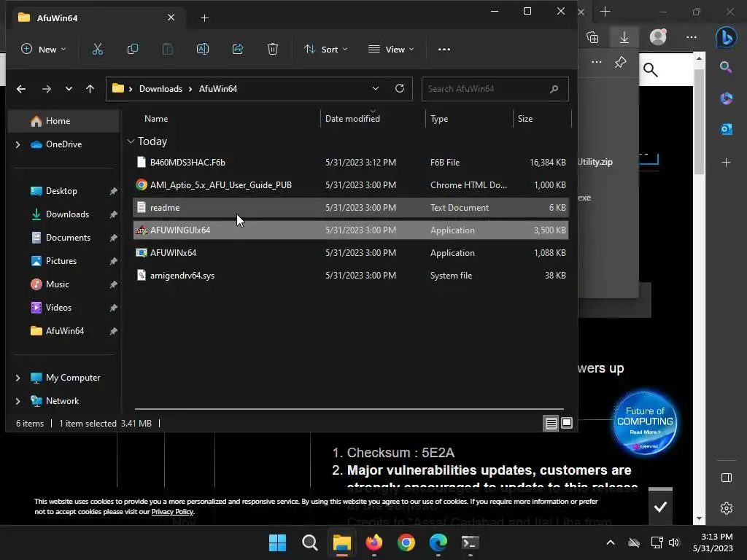The width and height of the screenshot is (747, 560).
Task: Click Outlook icon in Edge sidebar
Action: pos(727,130)
